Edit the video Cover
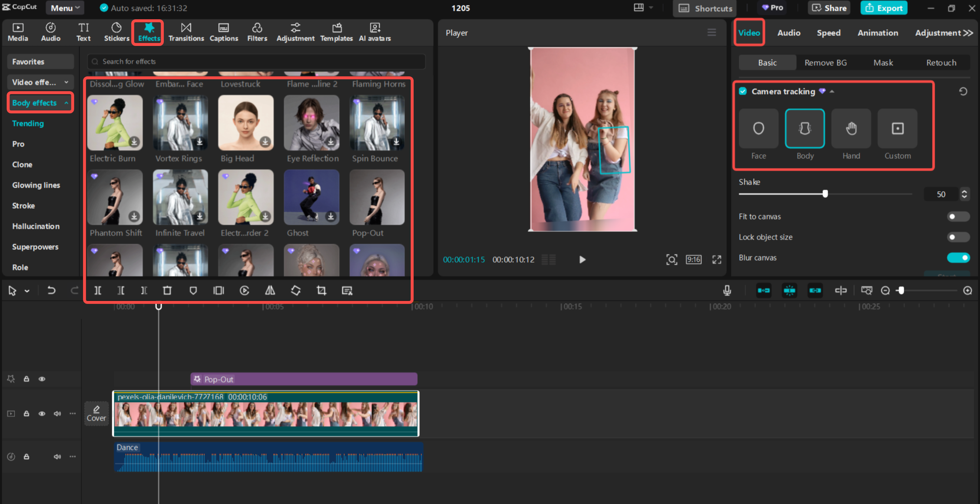The image size is (980, 504). click(96, 414)
